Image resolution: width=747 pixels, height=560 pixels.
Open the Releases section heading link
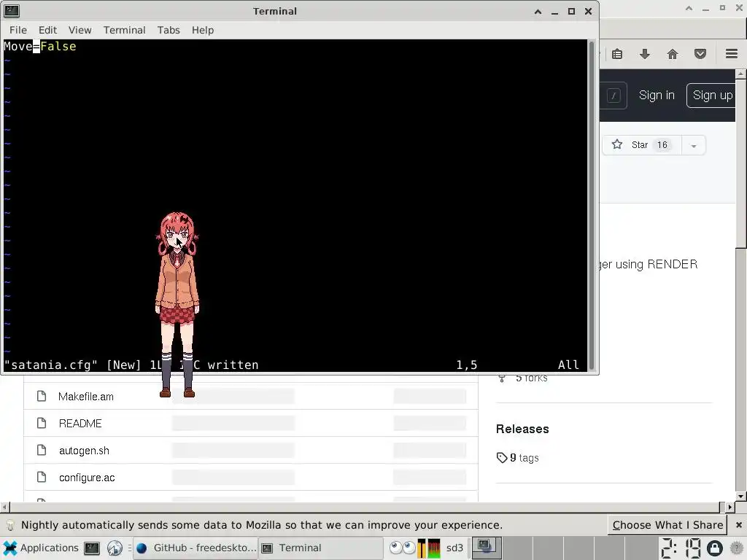click(x=522, y=429)
